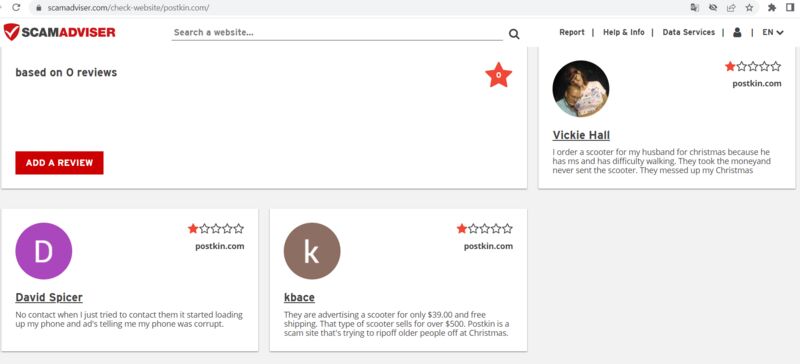The width and height of the screenshot is (800, 364).
Task: Click kbace's '$39.00' scooter review text
Action: 396,324
